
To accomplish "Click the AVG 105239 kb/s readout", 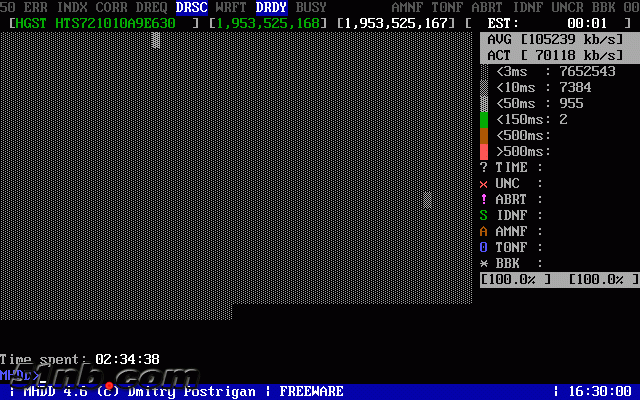I will pos(555,40).
